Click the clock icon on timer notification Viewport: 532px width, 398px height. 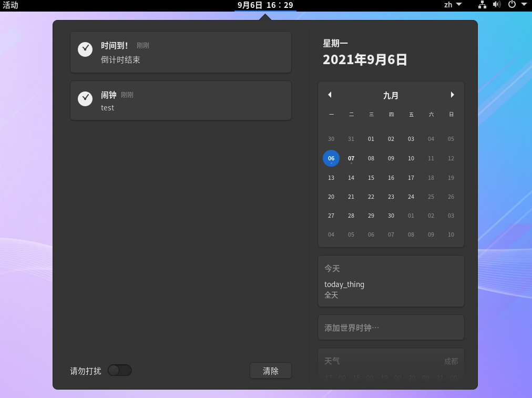(x=85, y=49)
